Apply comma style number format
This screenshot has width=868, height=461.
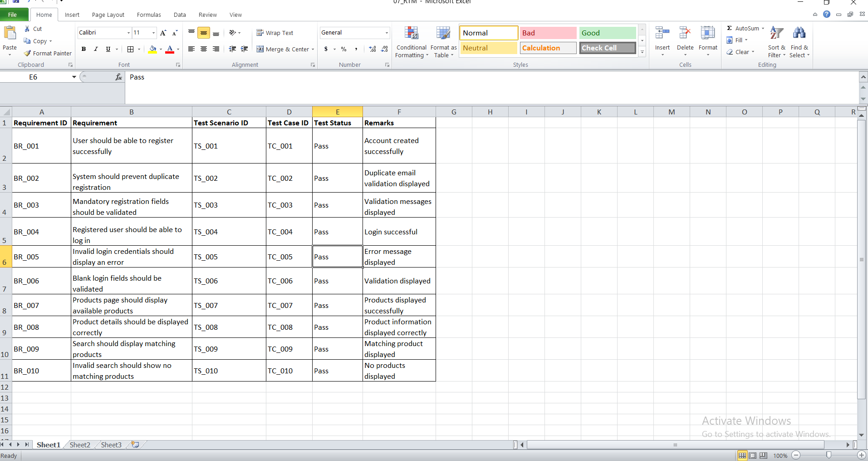[x=356, y=49]
